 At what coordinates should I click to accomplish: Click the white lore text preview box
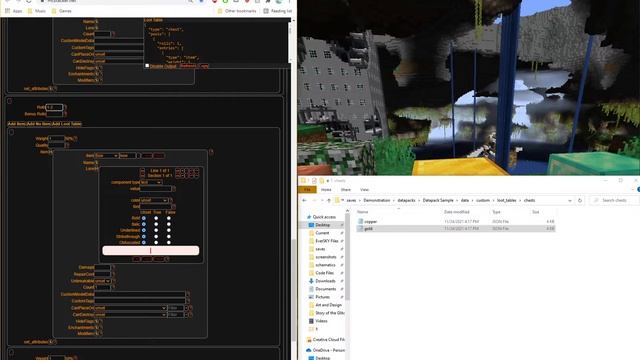tap(151, 251)
